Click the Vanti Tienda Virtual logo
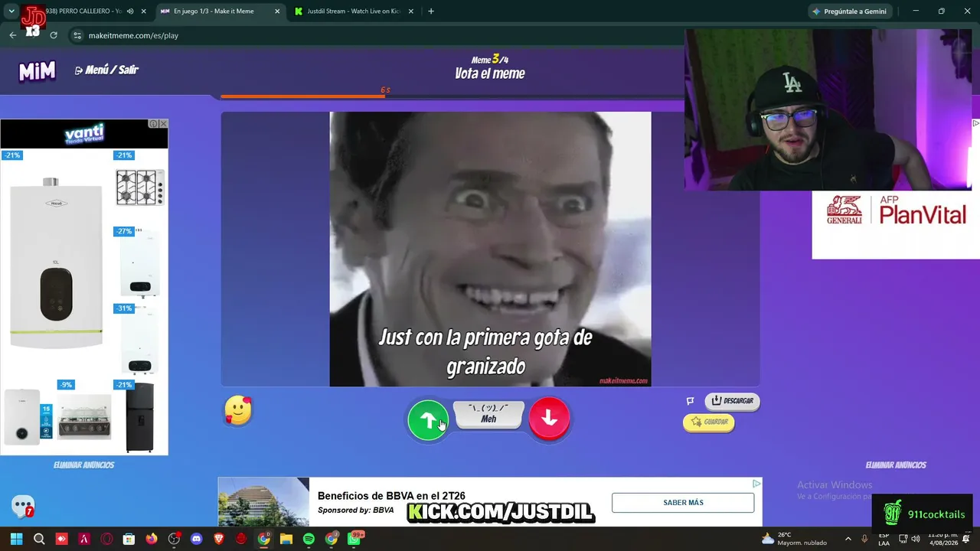The height and width of the screenshot is (551, 980). 84,134
